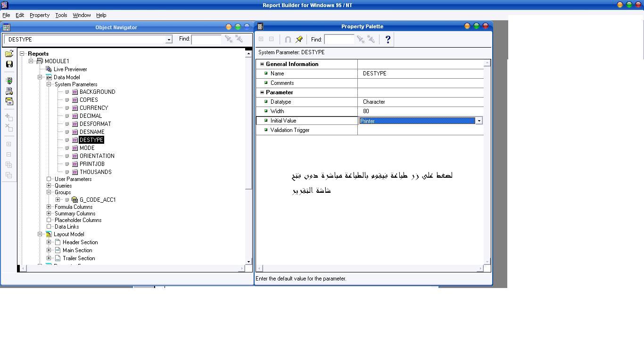Toggle the Freeze/Unfreeze pushpin in Property Palette

pyautogui.click(x=299, y=40)
